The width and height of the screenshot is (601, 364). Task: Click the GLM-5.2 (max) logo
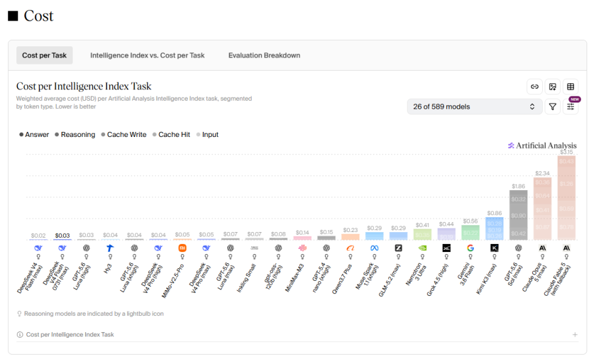click(x=398, y=248)
